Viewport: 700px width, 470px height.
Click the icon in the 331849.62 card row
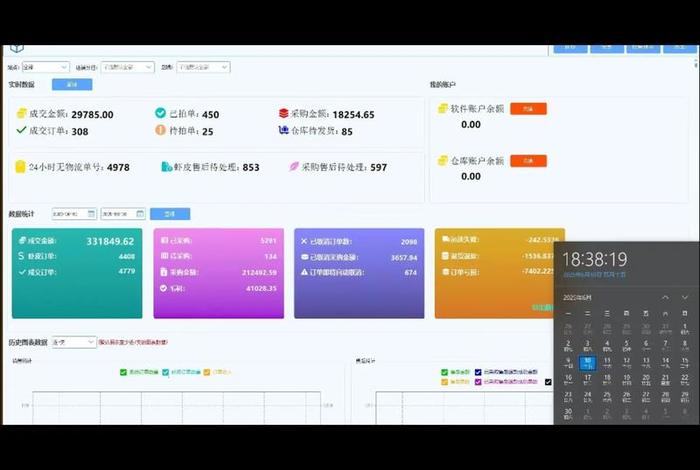(x=22, y=241)
